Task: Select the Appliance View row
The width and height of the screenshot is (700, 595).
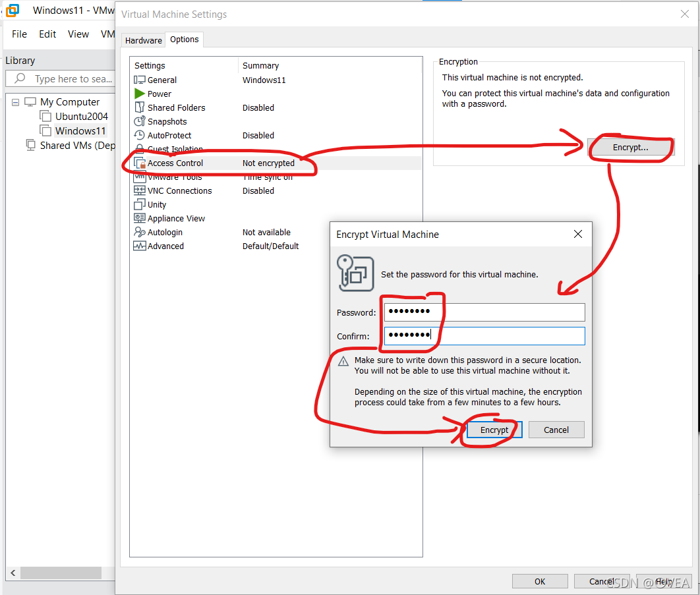Action: click(x=276, y=218)
